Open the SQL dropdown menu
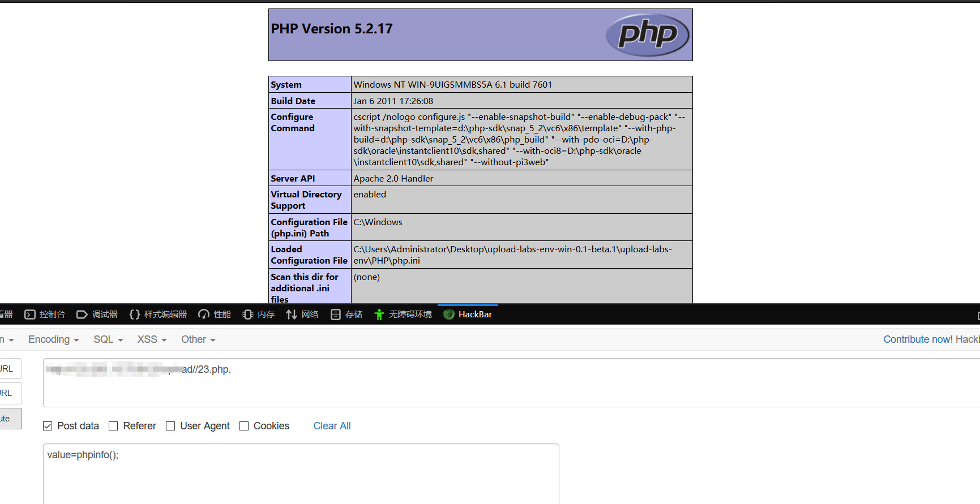The width and height of the screenshot is (980, 504). pyautogui.click(x=108, y=339)
